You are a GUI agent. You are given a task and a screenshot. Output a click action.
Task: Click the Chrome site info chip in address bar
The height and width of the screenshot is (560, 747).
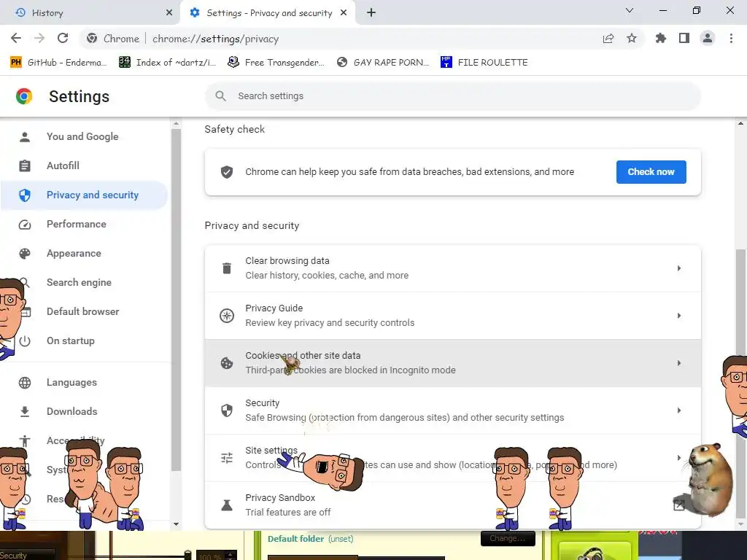coord(113,39)
